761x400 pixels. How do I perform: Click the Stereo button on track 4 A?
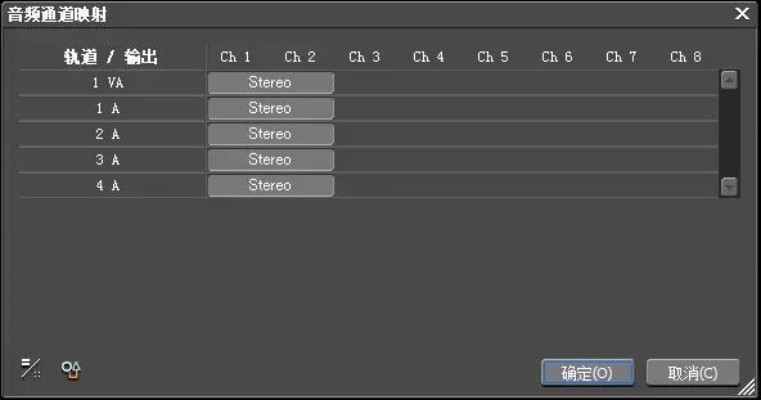click(270, 186)
